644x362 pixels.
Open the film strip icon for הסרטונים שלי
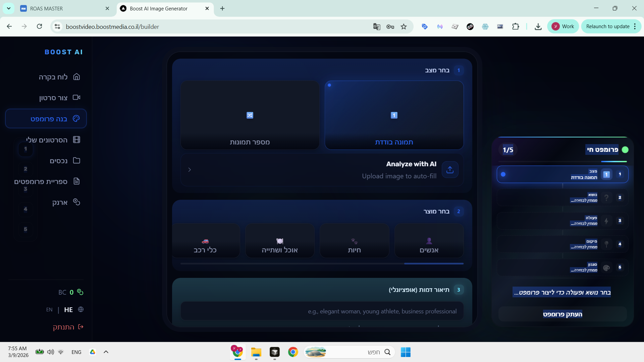(76, 140)
